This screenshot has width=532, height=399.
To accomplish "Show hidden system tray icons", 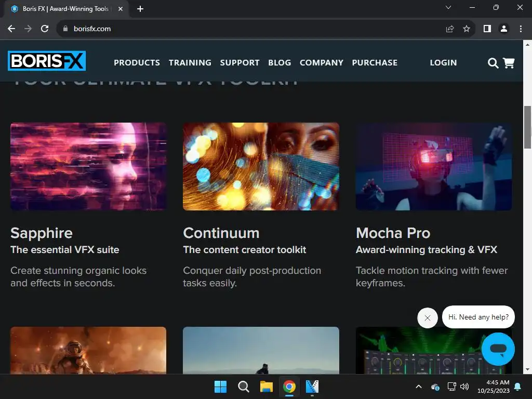I will 419,387.
